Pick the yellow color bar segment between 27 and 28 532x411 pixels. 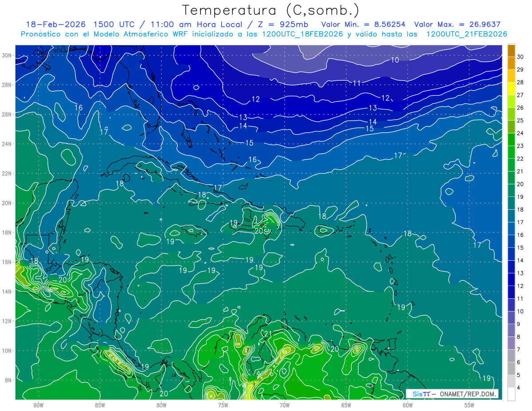click(511, 89)
